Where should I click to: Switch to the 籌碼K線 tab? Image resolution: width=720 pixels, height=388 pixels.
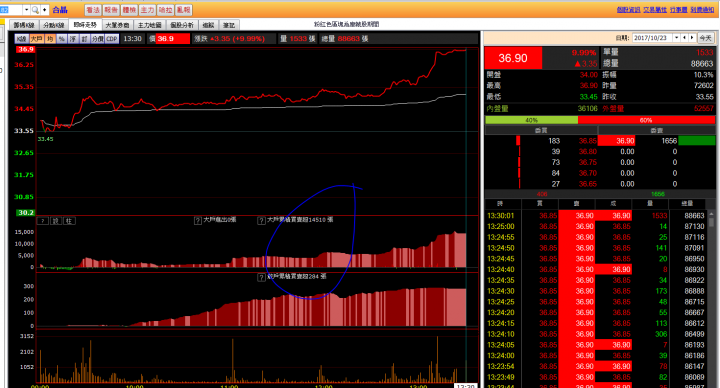[x=24, y=25]
